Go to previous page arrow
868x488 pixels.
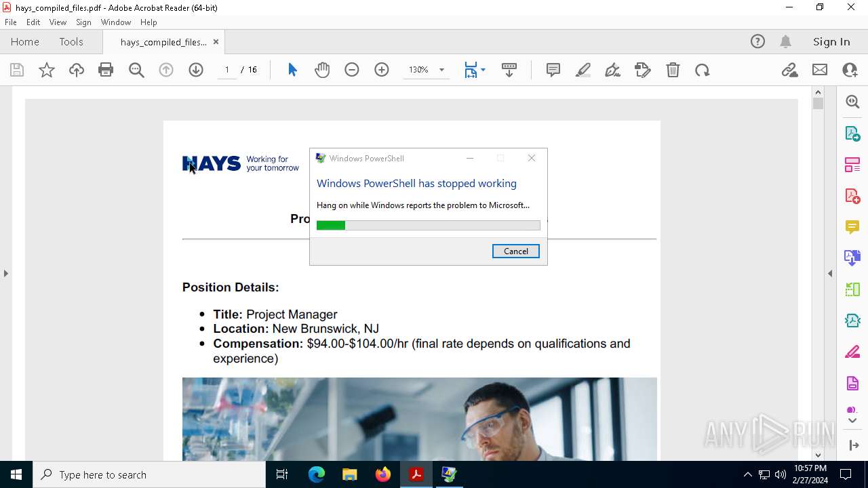(x=166, y=70)
